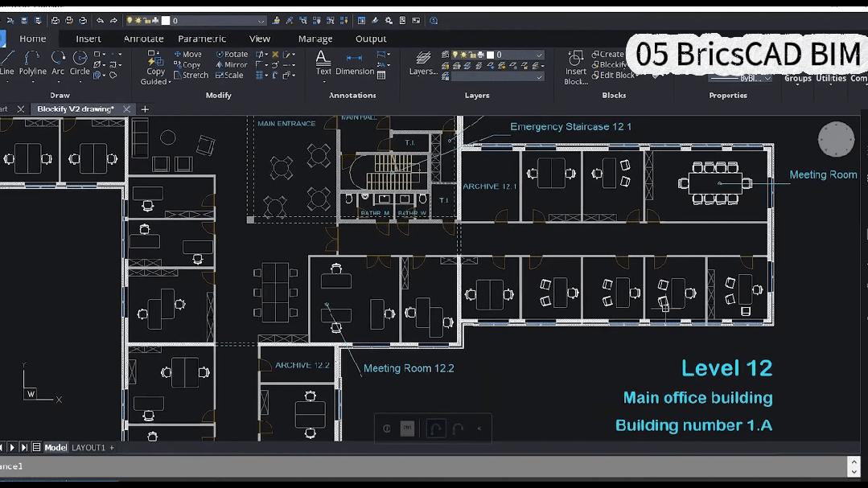Go to next layout arrow
Viewport: 868px width, 488px height.
click(x=12, y=448)
